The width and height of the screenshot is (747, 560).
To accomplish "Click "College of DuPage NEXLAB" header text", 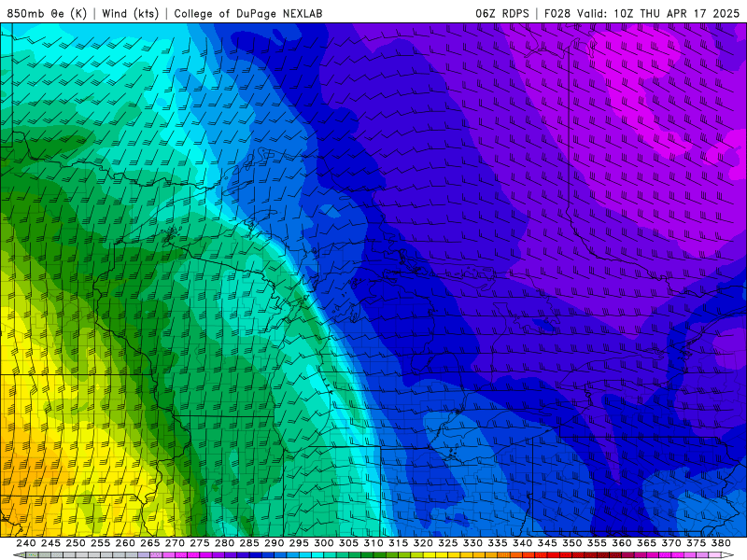I will pos(248,13).
